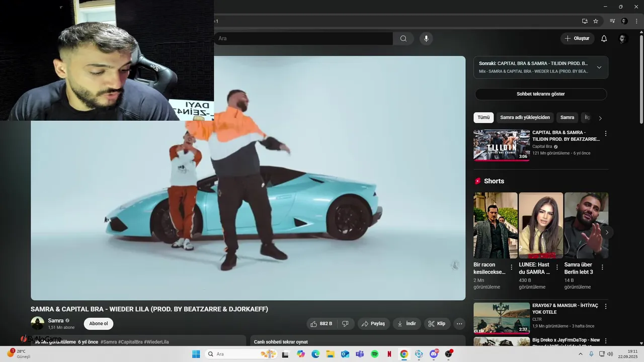644x362 pixels.
Task: Open options for 'Bir racon' short
Action: [512, 267]
